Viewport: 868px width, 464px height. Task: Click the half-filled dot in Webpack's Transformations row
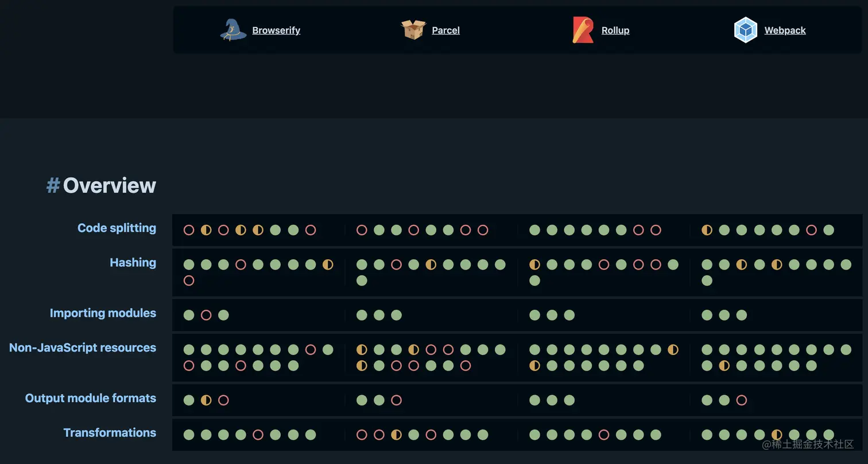click(x=777, y=435)
